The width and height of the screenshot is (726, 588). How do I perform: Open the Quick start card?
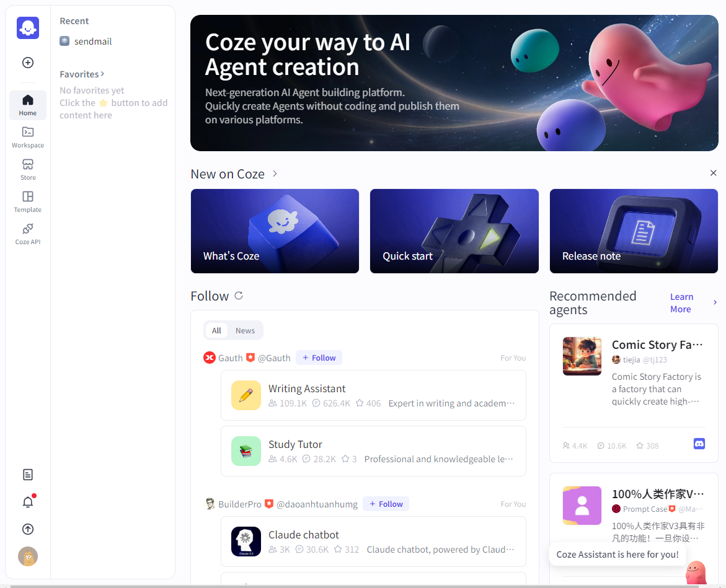tap(454, 231)
